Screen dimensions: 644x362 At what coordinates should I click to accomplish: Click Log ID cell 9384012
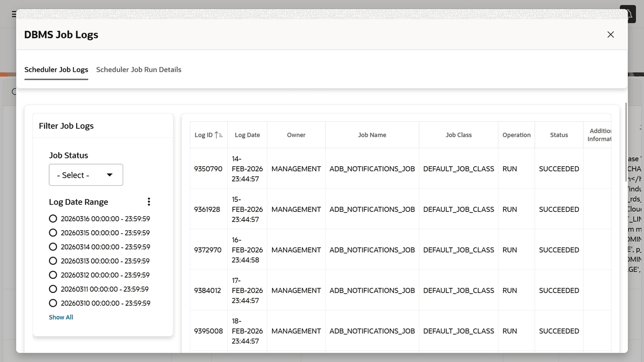208,290
